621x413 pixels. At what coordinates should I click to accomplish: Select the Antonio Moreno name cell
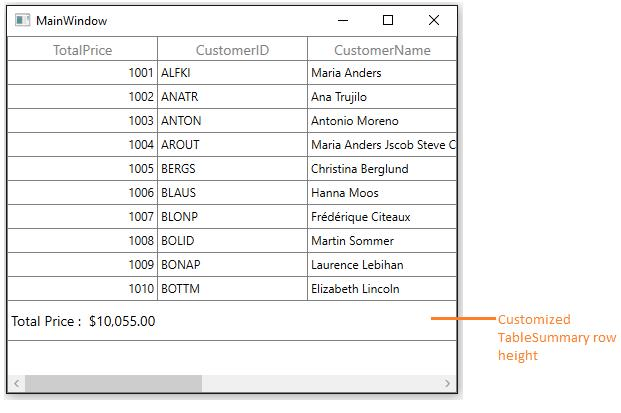[382, 121]
